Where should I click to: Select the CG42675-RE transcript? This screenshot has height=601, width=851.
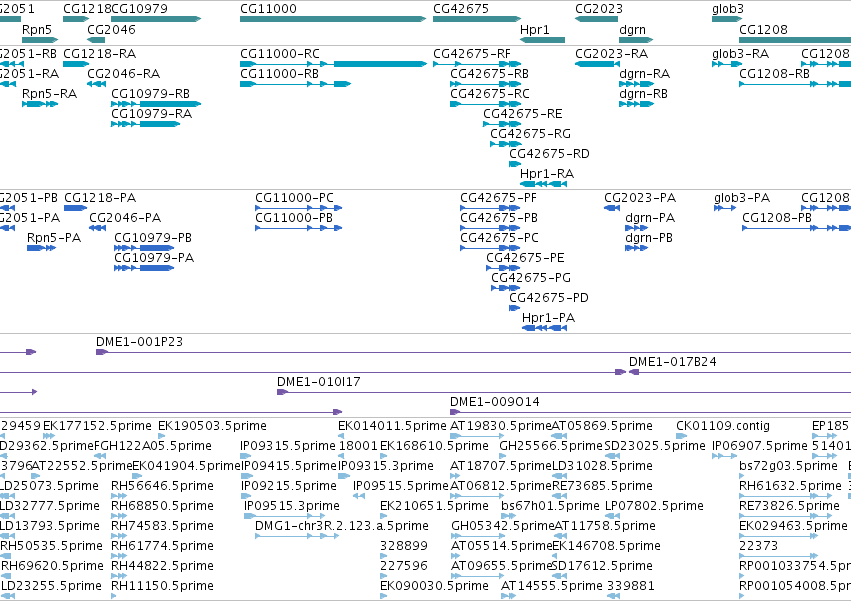pos(502,124)
